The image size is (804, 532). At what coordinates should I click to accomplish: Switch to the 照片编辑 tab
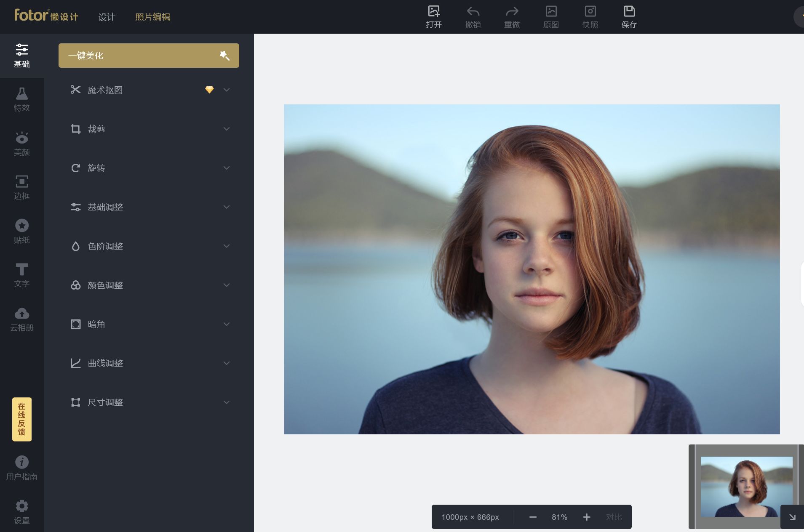pos(153,17)
